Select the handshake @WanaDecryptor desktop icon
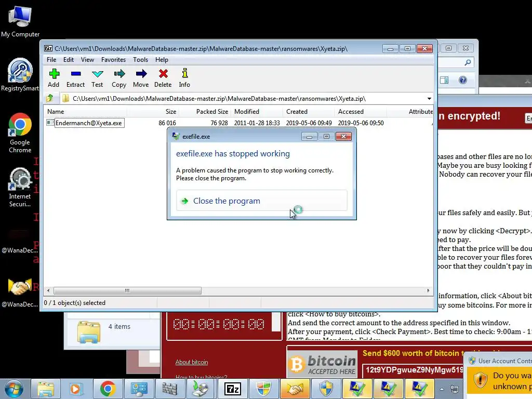Screen dimensions: 532x399 click(x=20, y=292)
